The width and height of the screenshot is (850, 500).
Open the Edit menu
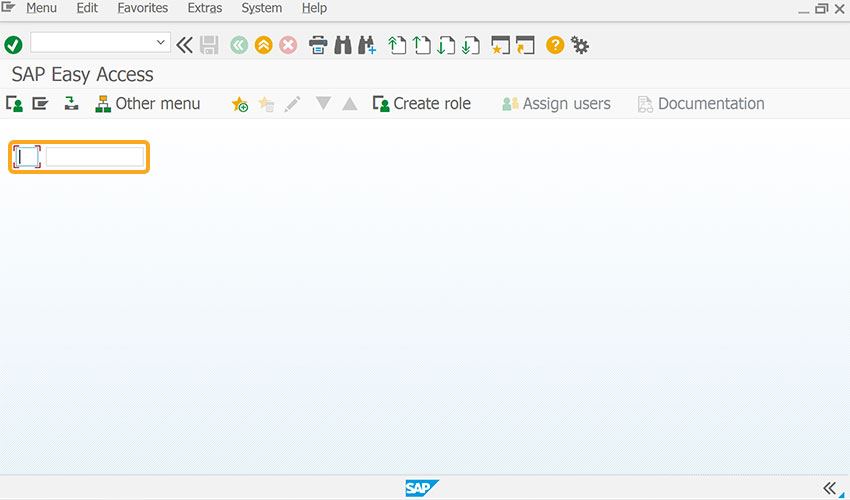point(87,8)
